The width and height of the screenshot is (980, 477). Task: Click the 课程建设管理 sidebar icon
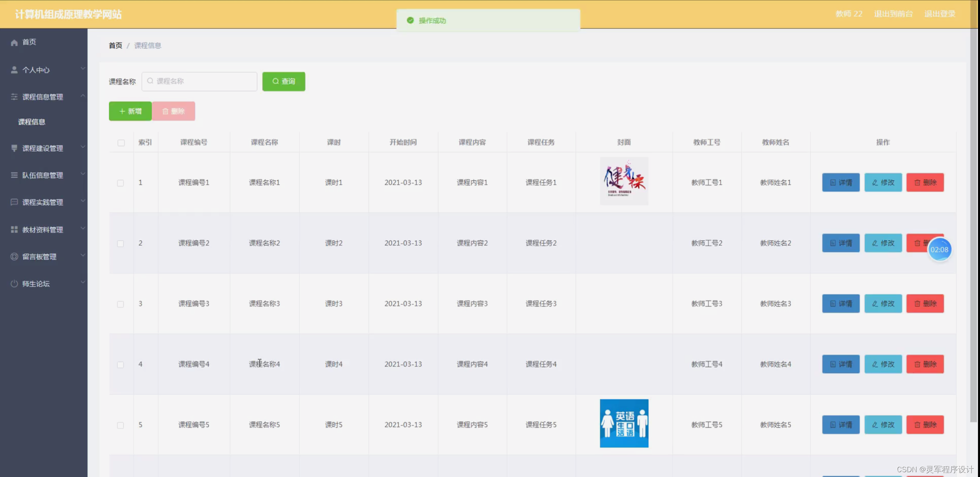click(x=14, y=148)
